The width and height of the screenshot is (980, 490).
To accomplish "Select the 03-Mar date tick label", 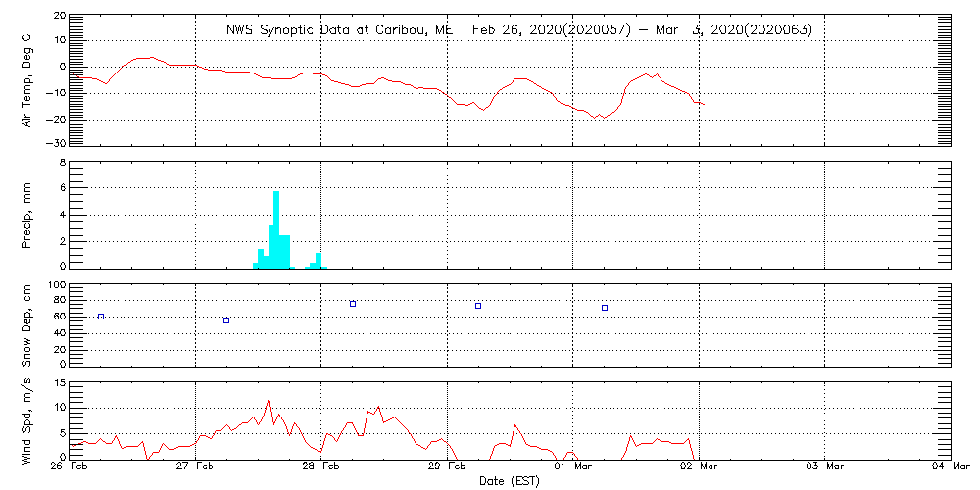I will 825,467.
